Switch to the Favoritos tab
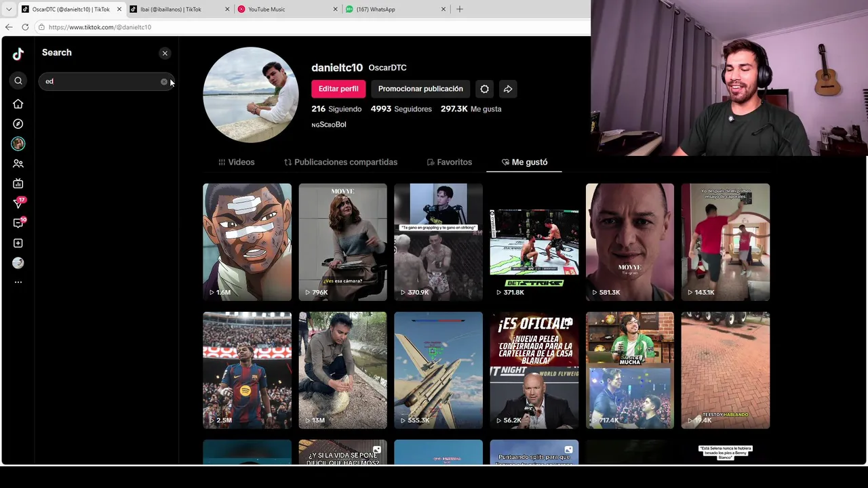868x488 pixels. pos(449,162)
